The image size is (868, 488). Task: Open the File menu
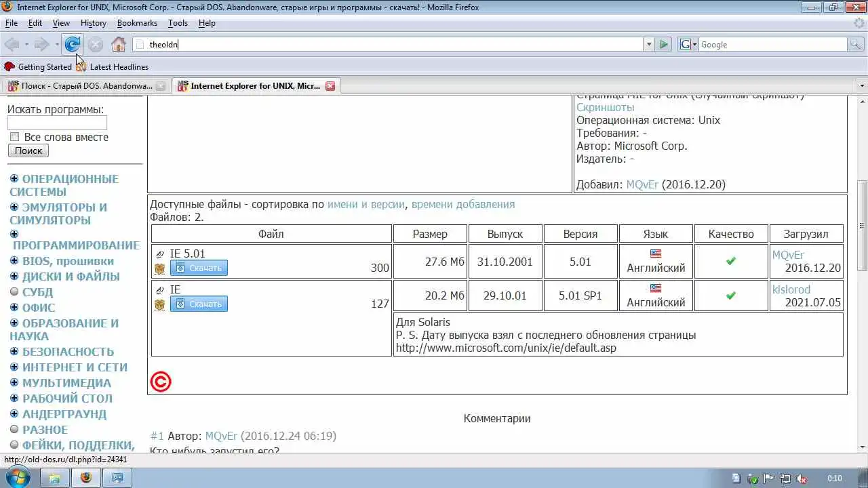12,23
